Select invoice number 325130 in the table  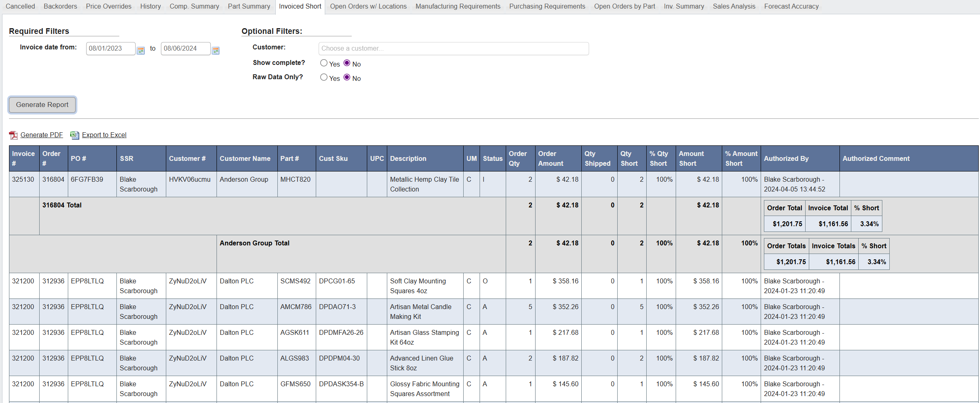pos(23,179)
